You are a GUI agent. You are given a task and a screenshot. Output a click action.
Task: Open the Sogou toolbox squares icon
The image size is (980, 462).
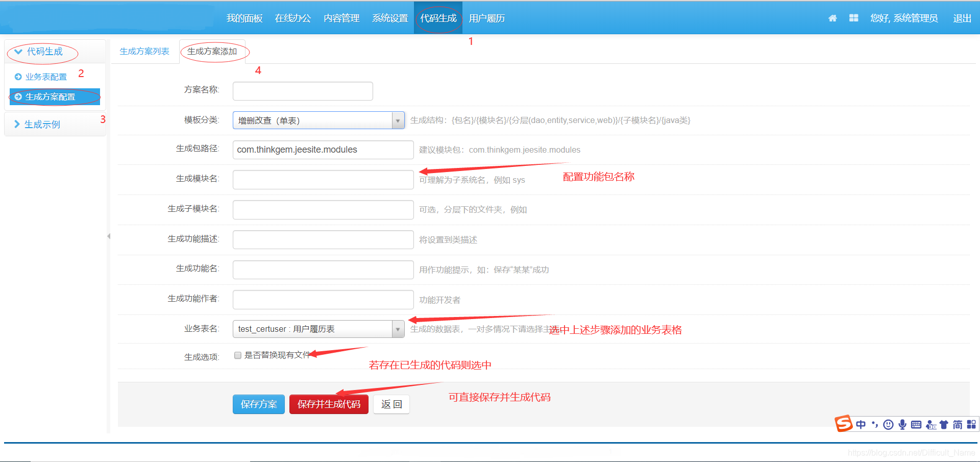pyautogui.click(x=971, y=425)
